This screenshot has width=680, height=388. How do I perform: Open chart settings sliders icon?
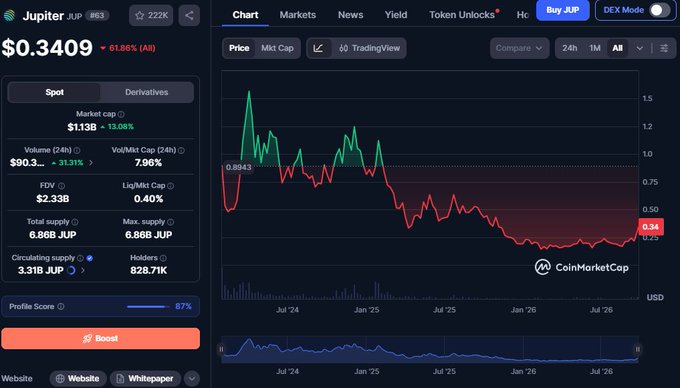(x=664, y=48)
